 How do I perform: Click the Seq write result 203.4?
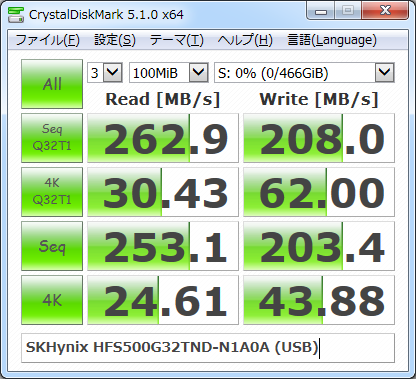coord(319,246)
